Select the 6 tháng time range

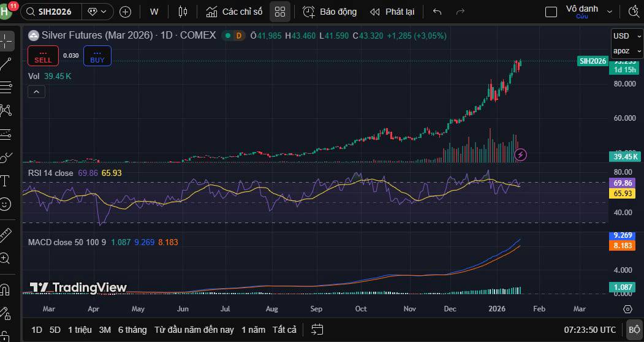click(x=132, y=330)
